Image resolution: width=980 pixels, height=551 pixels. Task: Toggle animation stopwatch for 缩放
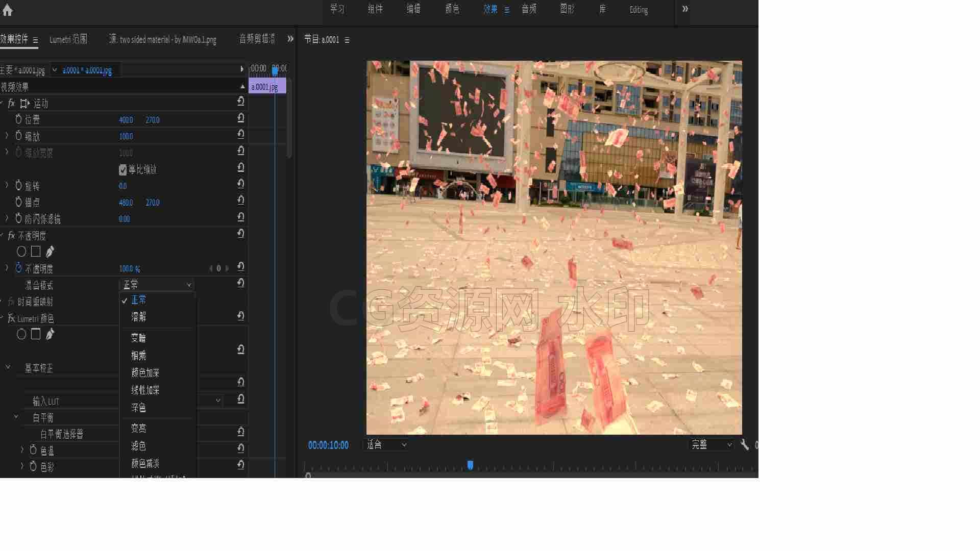click(x=19, y=136)
